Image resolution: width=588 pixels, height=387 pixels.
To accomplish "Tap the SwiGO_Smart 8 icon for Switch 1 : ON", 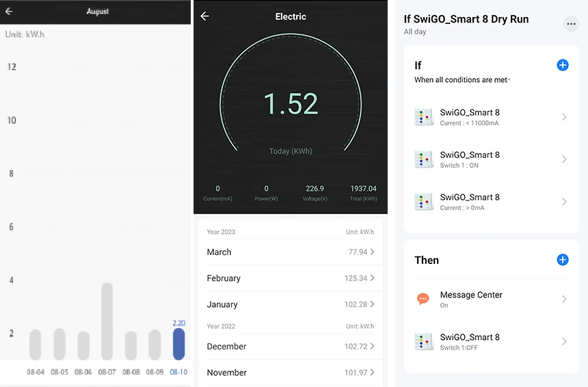I will pos(424,159).
